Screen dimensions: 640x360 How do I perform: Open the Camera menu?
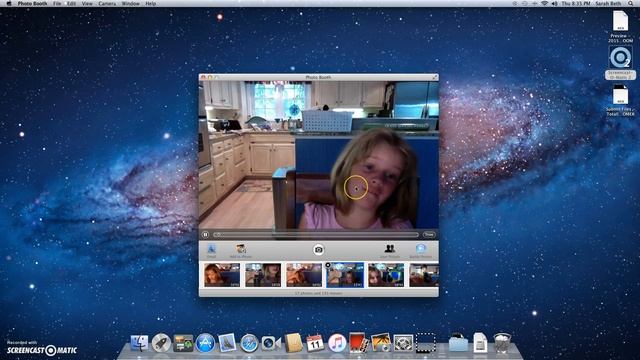pyautogui.click(x=107, y=3)
